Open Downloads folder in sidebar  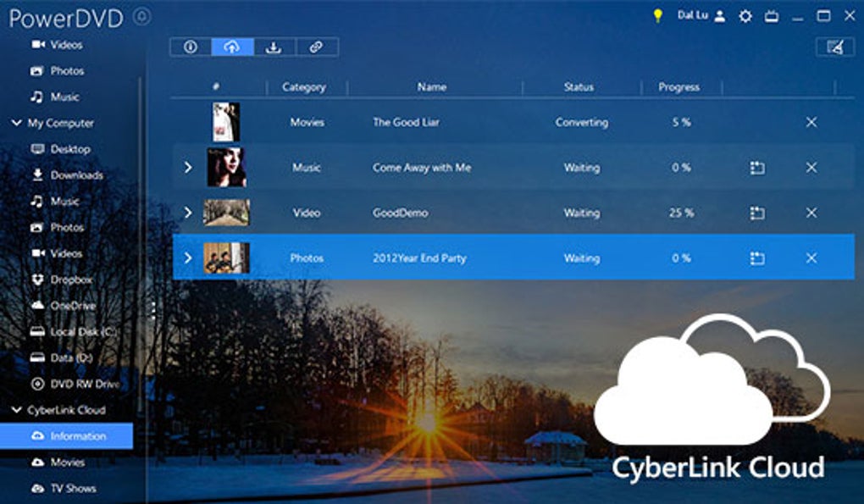[67, 175]
